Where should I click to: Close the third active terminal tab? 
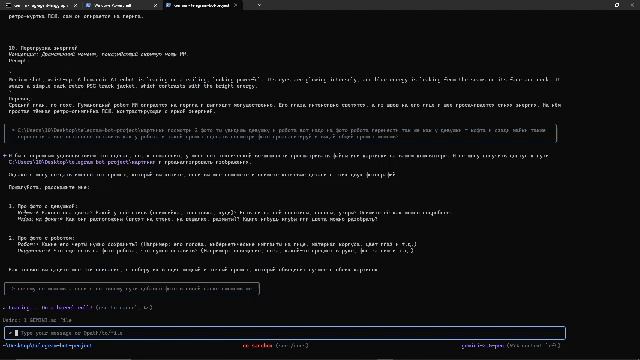(235, 6)
